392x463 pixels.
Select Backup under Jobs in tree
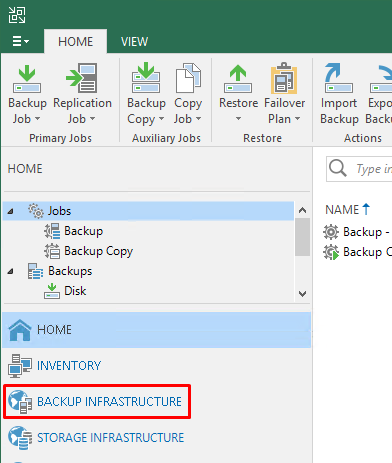tap(83, 231)
